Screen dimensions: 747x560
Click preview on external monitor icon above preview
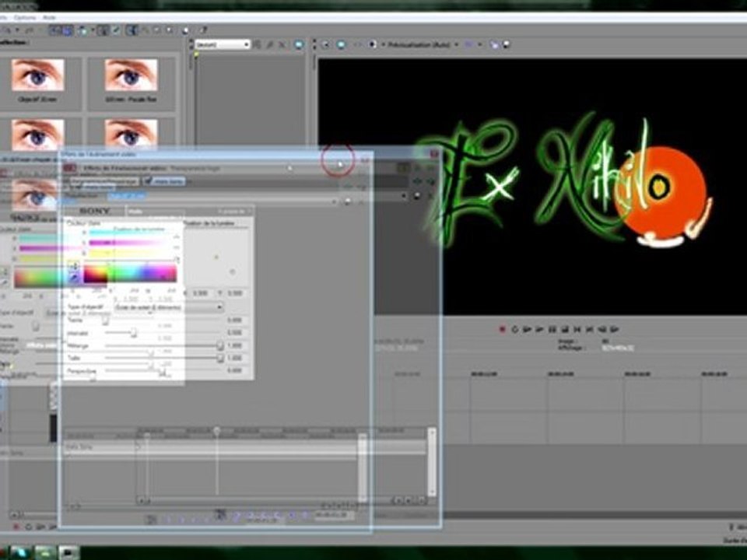click(x=341, y=44)
